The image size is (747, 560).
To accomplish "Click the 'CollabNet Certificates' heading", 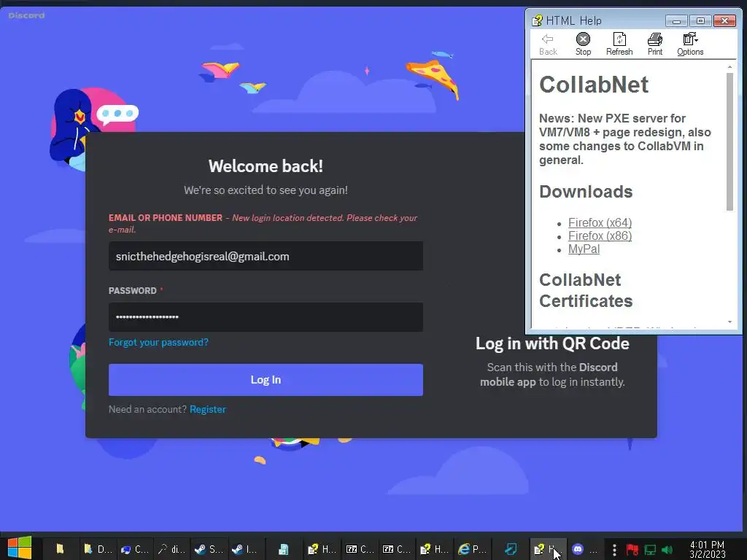I will click(586, 290).
